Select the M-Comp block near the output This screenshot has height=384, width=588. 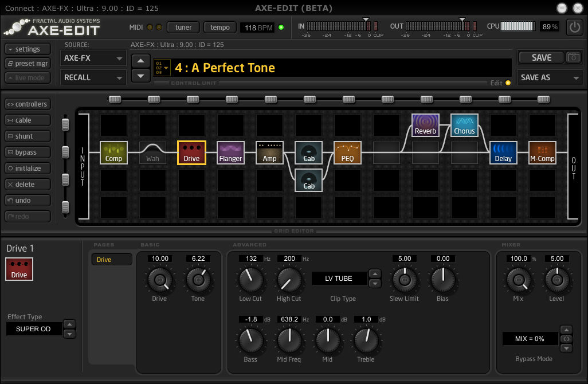(542, 152)
